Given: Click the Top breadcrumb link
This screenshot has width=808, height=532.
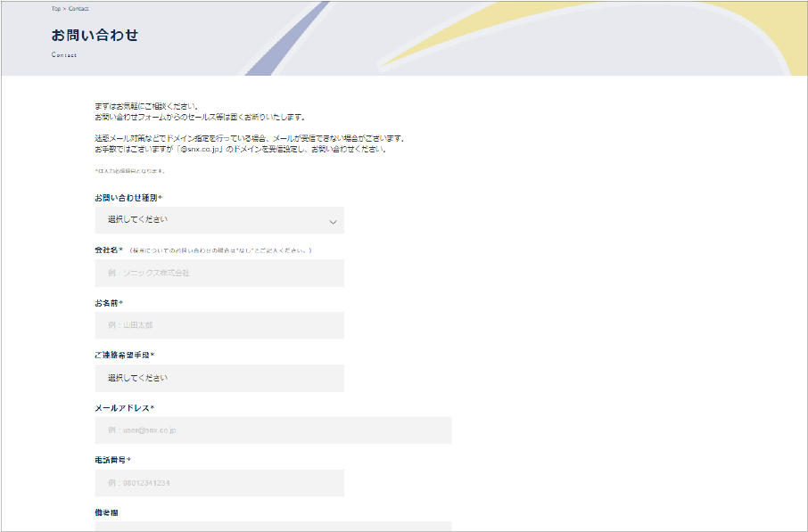Looking at the screenshot, I should pos(55,9).
